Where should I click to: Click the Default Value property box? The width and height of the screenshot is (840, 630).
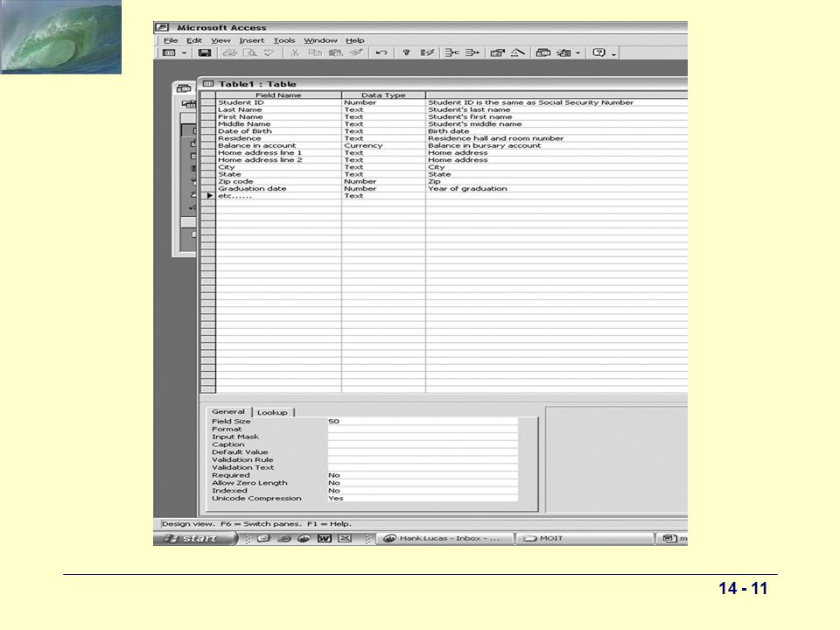tap(423, 452)
